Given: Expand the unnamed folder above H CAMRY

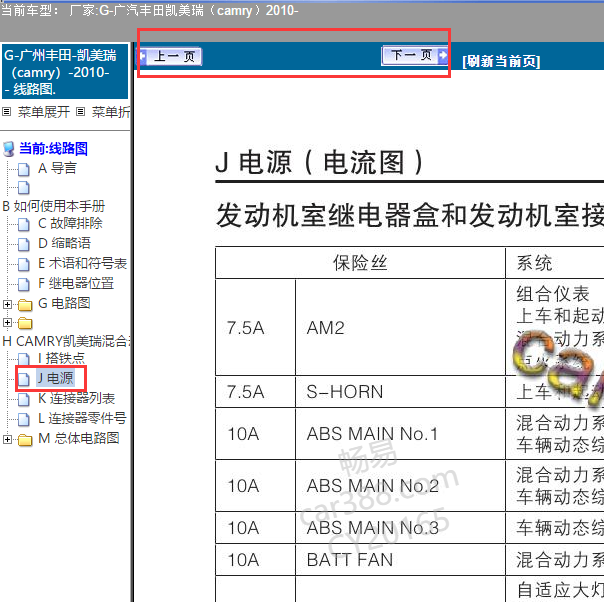Looking at the screenshot, I should [7, 322].
